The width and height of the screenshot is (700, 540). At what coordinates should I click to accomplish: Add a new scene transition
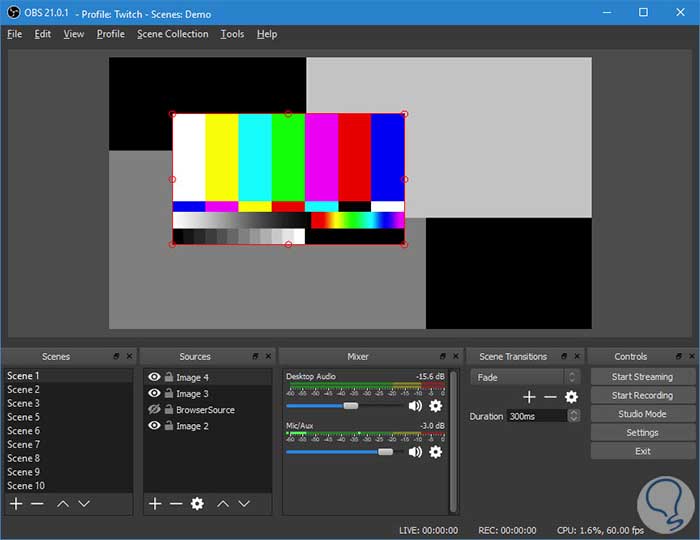click(529, 397)
